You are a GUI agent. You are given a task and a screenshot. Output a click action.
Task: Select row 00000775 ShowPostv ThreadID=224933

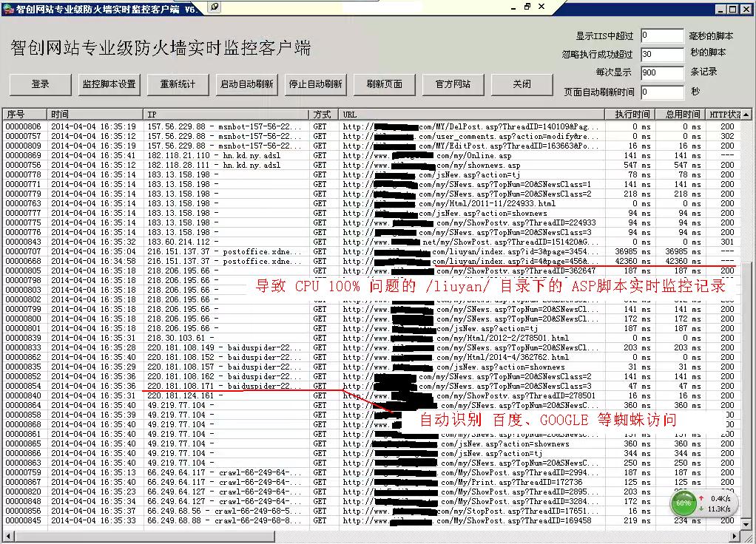371,222
